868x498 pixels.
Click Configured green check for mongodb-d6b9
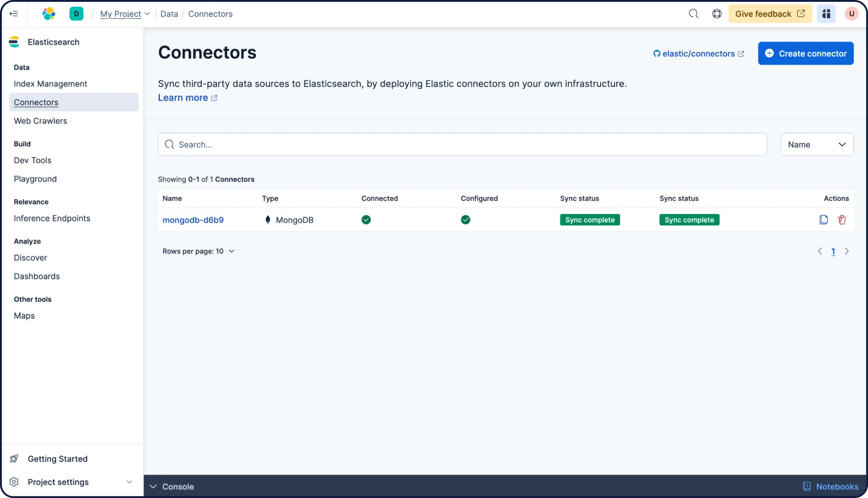pyautogui.click(x=465, y=220)
